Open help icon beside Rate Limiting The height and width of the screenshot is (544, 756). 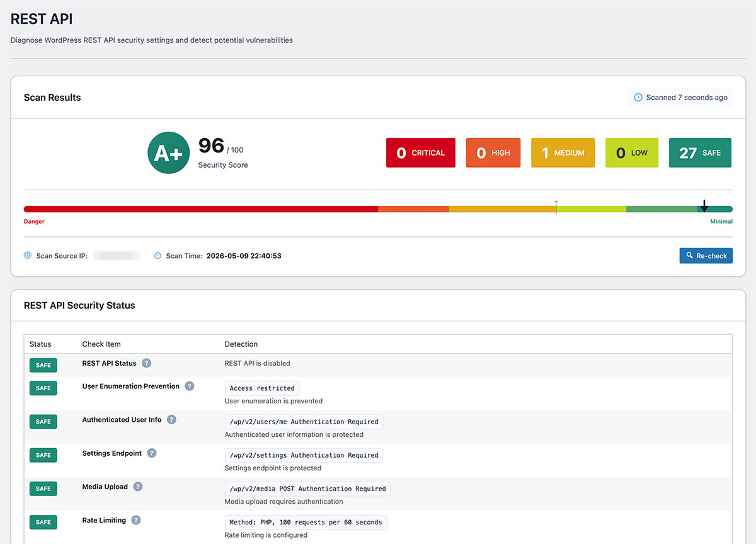[x=136, y=520]
